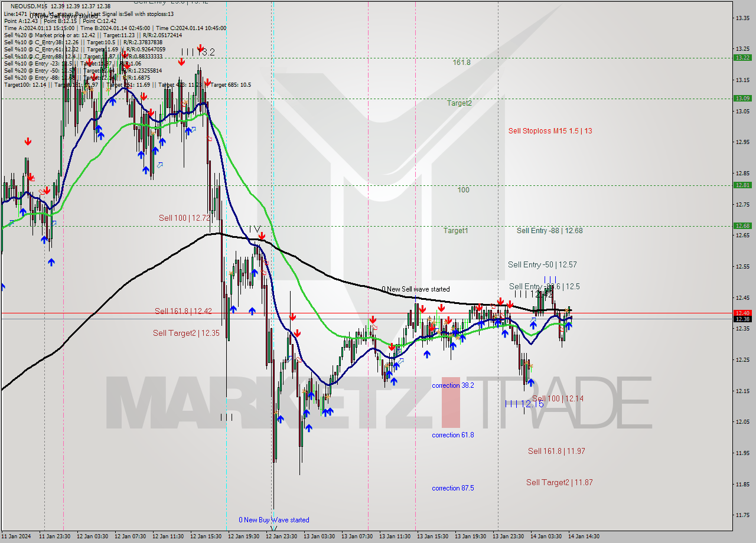Click the 'I I I 12.15' wave label

click(x=524, y=404)
